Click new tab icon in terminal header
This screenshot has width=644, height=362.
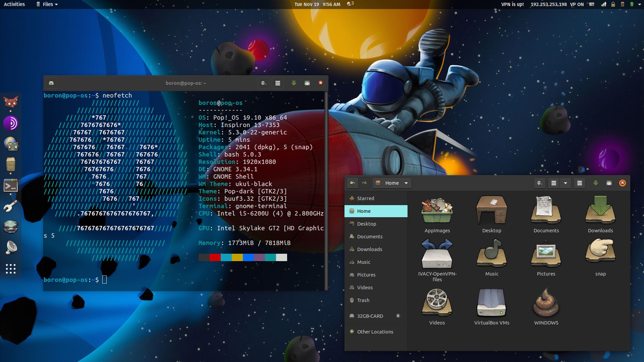tap(51, 83)
